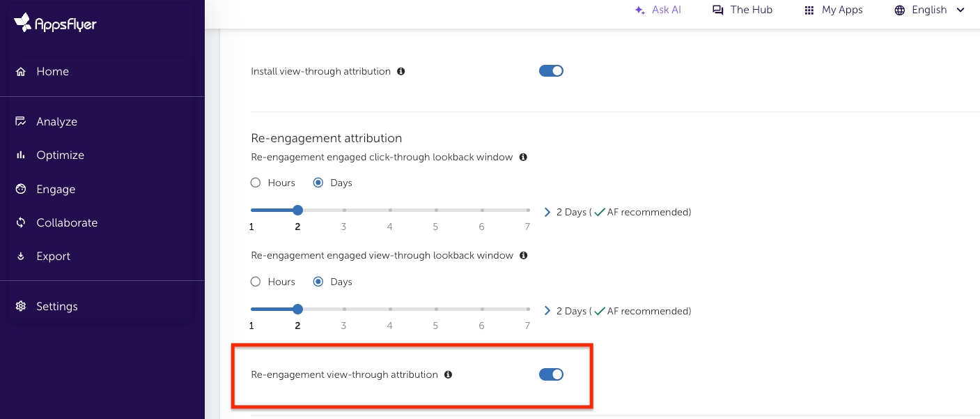Click the Ask AI sparkle icon
980x419 pixels.
coord(639,10)
